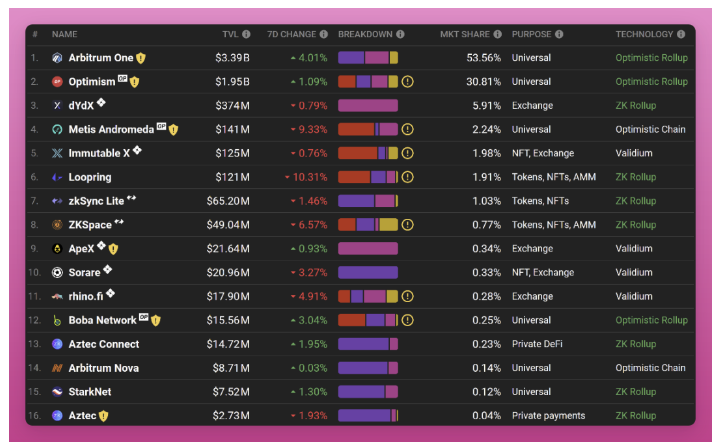717x445 pixels.
Task: Click the breakdown warning icon in Boba Network row
Action: tap(407, 320)
